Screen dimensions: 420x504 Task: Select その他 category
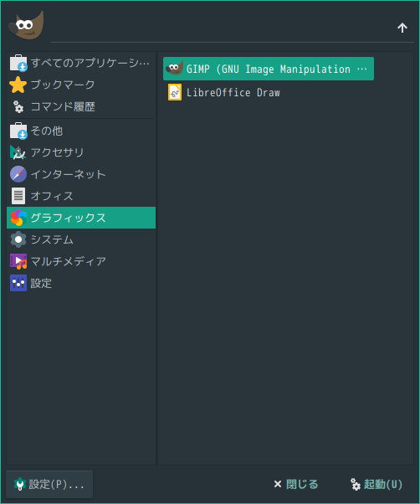click(x=81, y=131)
